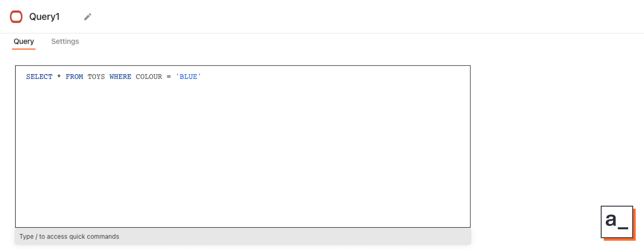Click the WHERE keyword in the SQL statement

(x=120, y=77)
